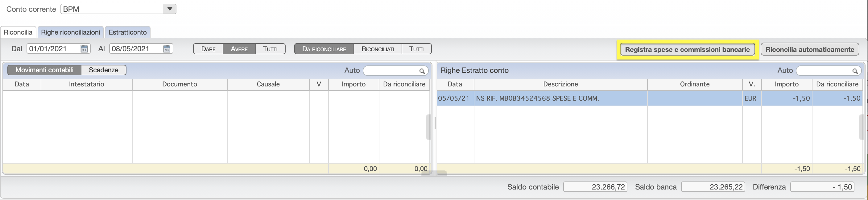
Task: Click Saldo banca field 23.265,22
Action: pos(713,187)
